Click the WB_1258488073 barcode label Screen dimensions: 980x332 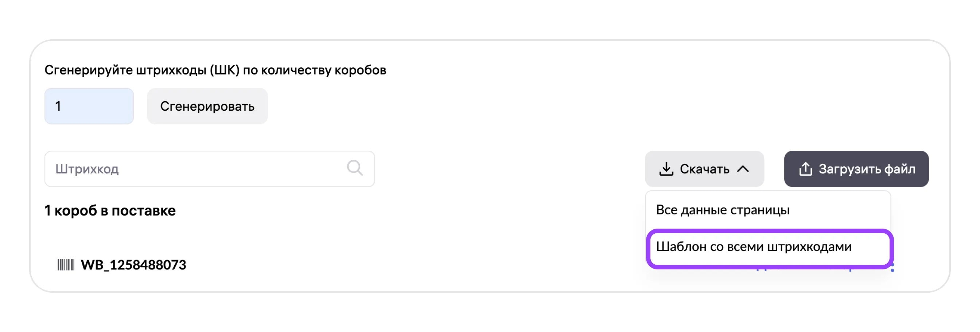click(x=133, y=265)
